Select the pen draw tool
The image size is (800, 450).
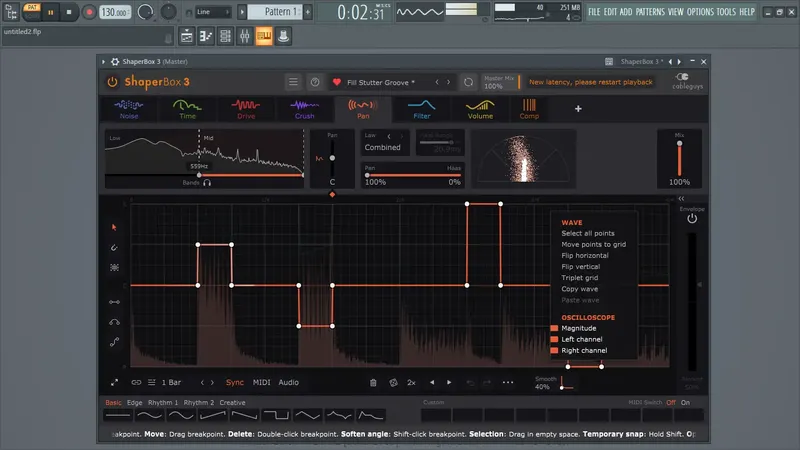point(114,247)
